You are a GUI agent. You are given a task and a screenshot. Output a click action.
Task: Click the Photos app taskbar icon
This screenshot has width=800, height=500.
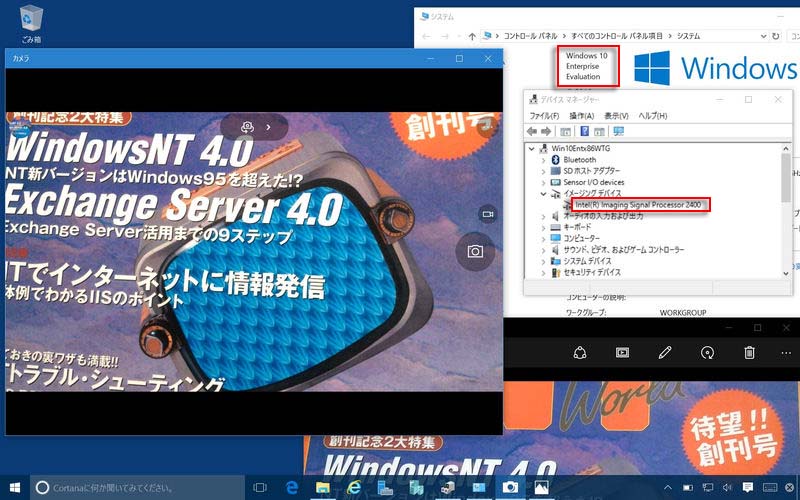541,488
